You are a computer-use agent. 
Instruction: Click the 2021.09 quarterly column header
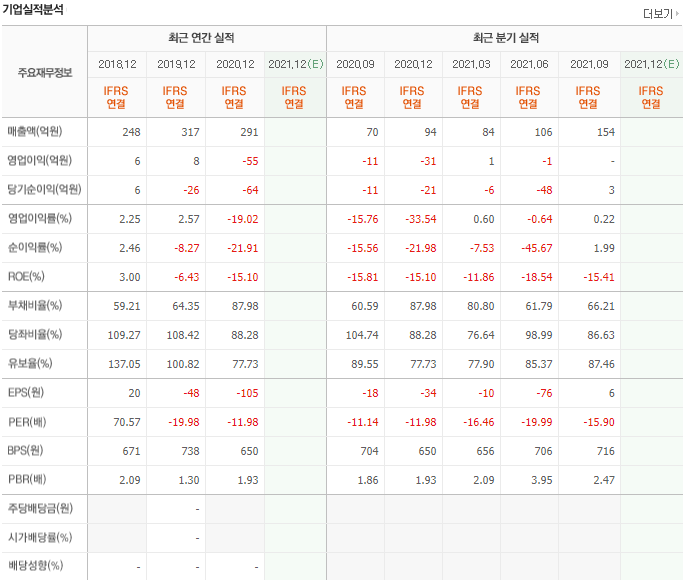click(x=589, y=65)
